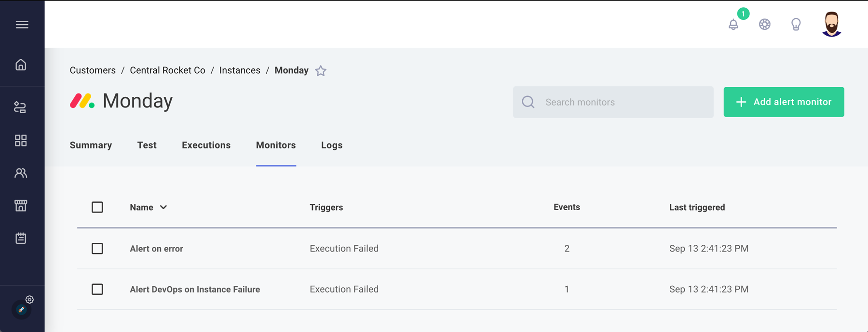This screenshot has height=332, width=868.
Task: Click the Last triggered column header
Action: [697, 207]
